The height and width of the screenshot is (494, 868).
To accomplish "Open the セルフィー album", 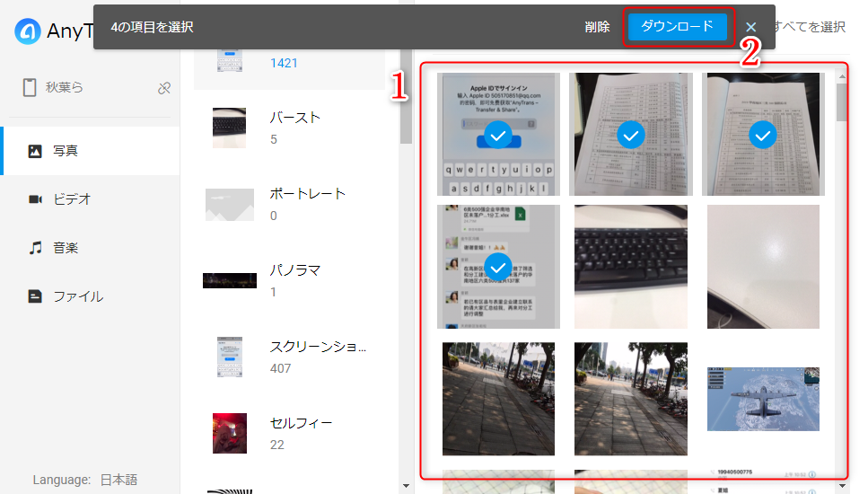I will point(289,434).
